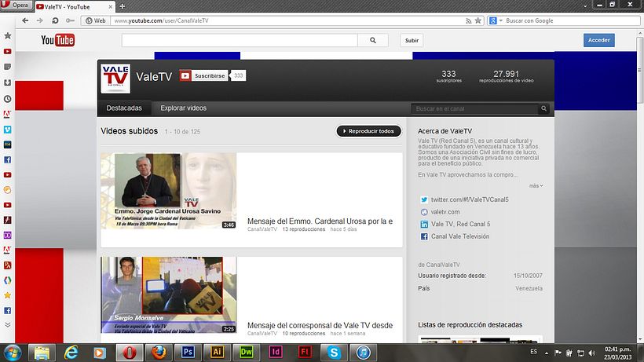The height and width of the screenshot is (362, 644).
Task: Open the Cardenal Urosa video thumbnail
Action: tap(168, 191)
